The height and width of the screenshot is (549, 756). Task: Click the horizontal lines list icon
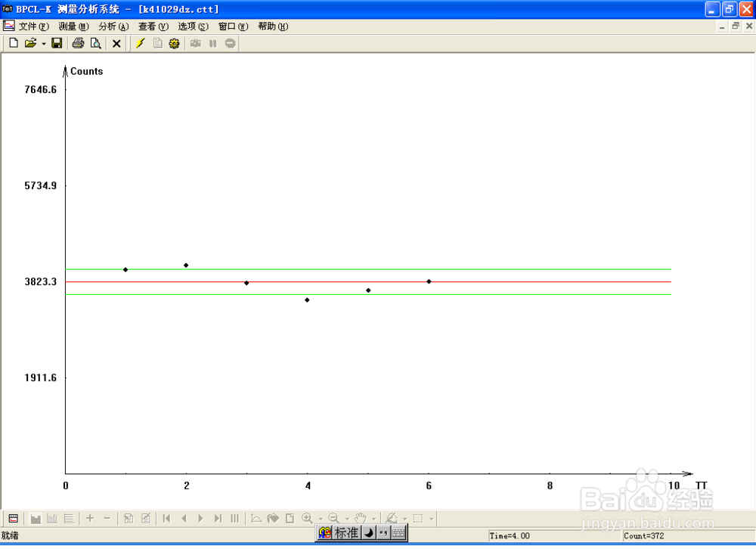(69, 519)
